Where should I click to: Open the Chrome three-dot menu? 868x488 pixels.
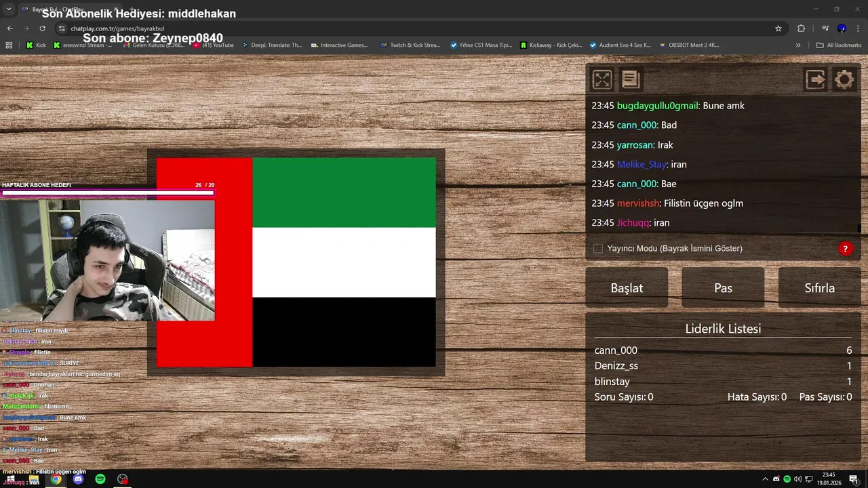[858, 28]
